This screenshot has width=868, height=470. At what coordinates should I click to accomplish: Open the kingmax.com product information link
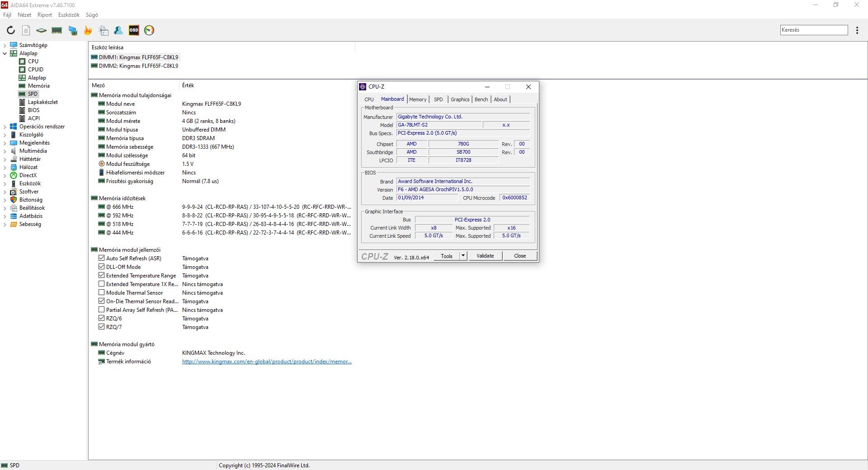pos(267,362)
